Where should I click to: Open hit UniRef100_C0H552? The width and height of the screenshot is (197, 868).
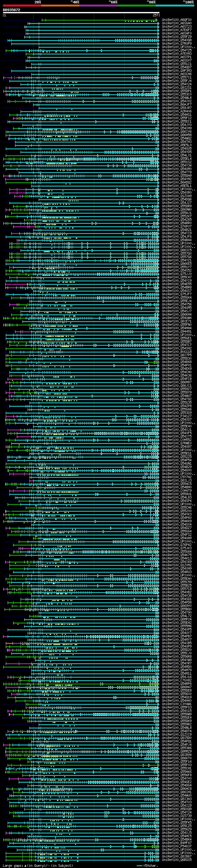click(177, 439)
